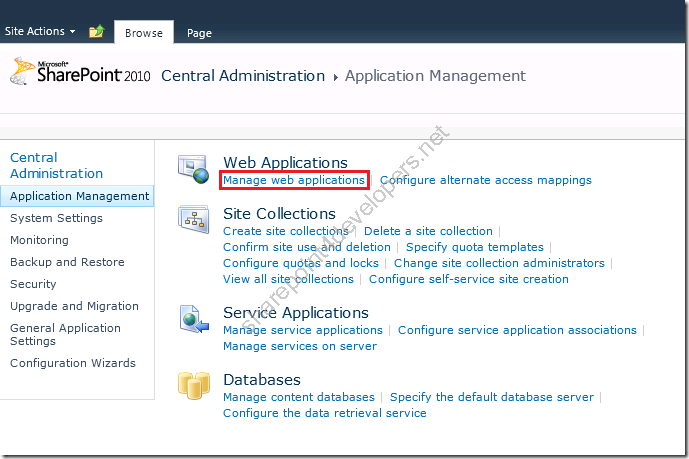Open General Application Settings in sidebar
689x459 pixels.
click(65, 335)
